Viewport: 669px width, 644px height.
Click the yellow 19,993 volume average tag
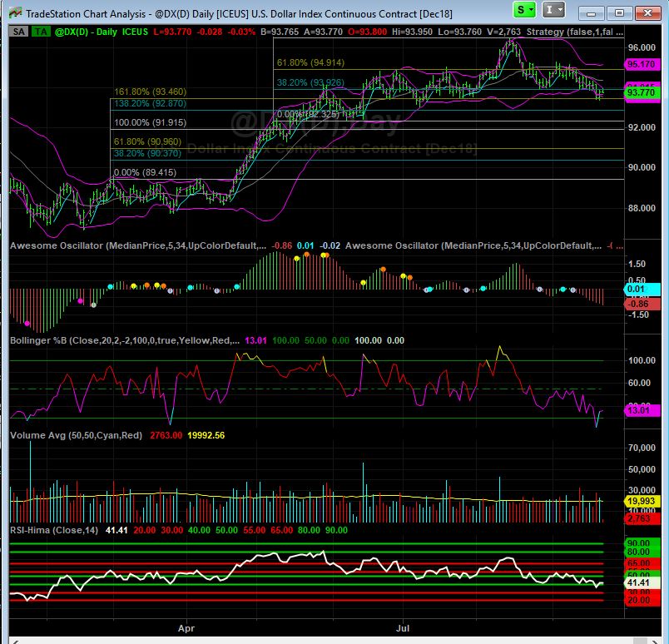pos(640,501)
